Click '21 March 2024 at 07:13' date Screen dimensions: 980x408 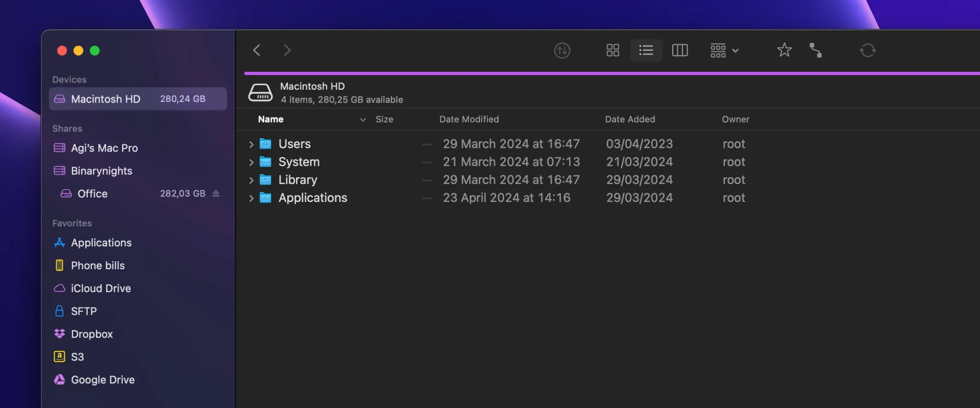click(x=511, y=162)
